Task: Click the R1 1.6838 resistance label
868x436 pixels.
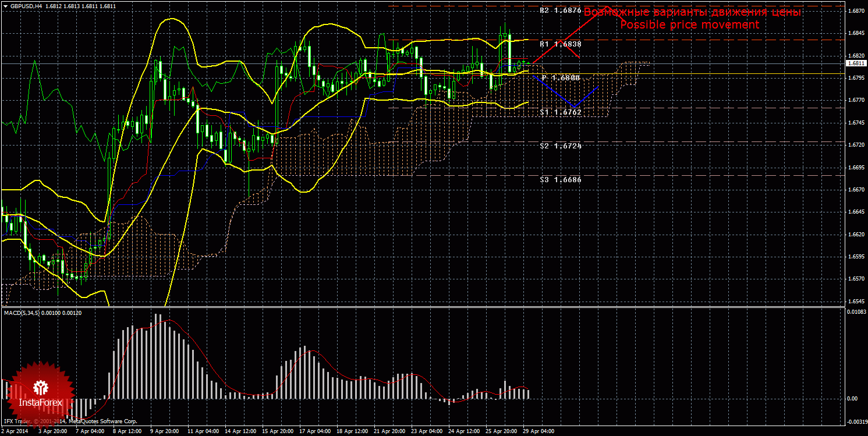Action: [x=560, y=44]
